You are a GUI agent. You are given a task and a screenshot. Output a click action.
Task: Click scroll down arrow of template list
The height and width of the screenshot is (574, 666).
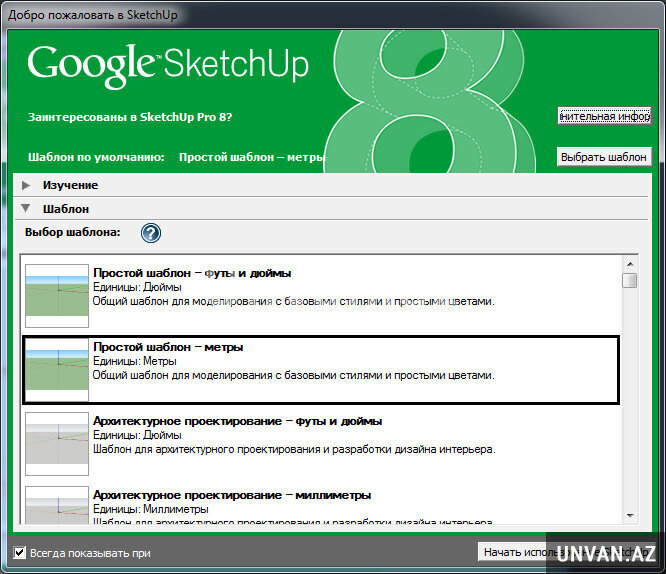pos(629,514)
